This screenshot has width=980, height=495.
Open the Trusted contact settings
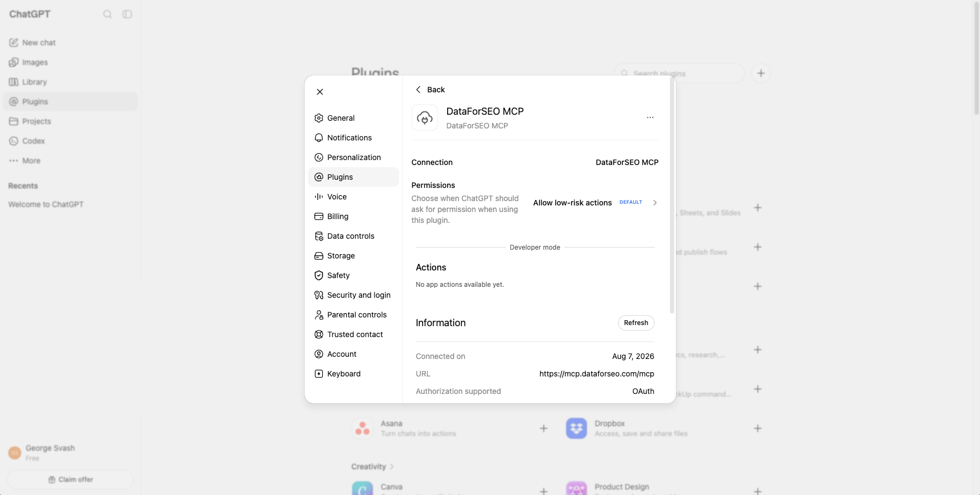click(x=353, y=334)
